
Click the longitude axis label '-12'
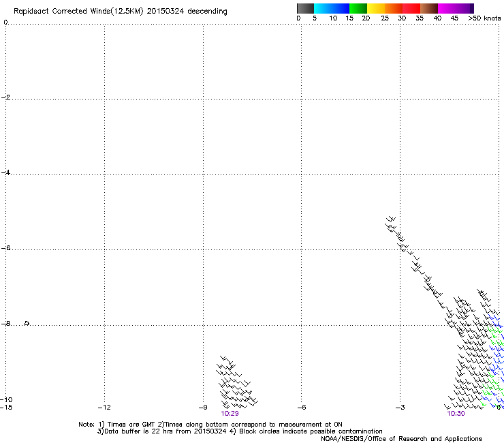click(x=104, y=408)
